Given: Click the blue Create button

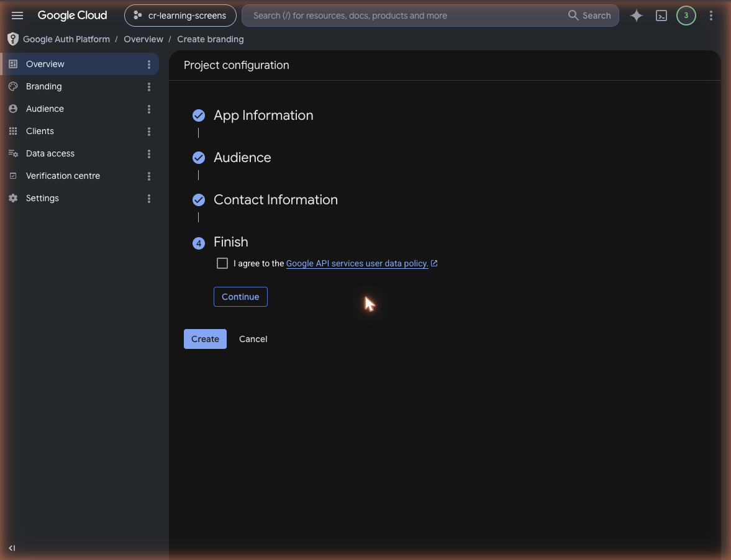Looking at the screenshot, I should click(205, 339).
